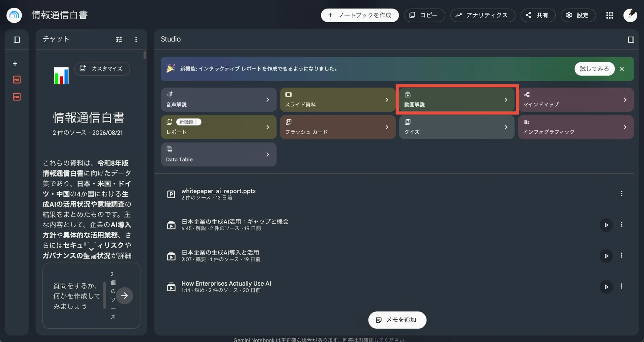Click the chat question input field
The height and width of the screenshot is (342, 644).
(77, 296)
